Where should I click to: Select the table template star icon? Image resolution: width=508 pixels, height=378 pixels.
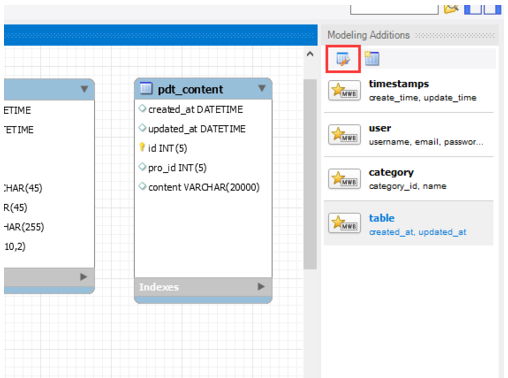coord(344,223)
